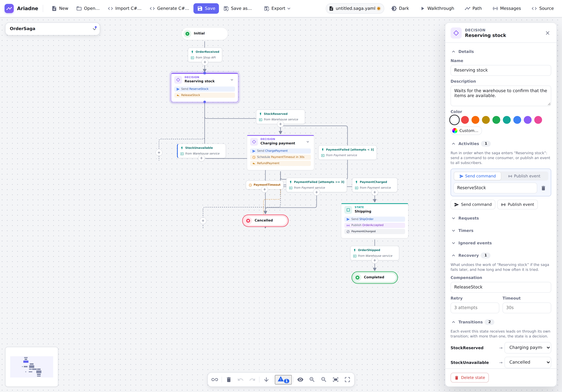
Task: Delete the ReserveStock activity with its trash icon
Action: [x=543, y=188]
